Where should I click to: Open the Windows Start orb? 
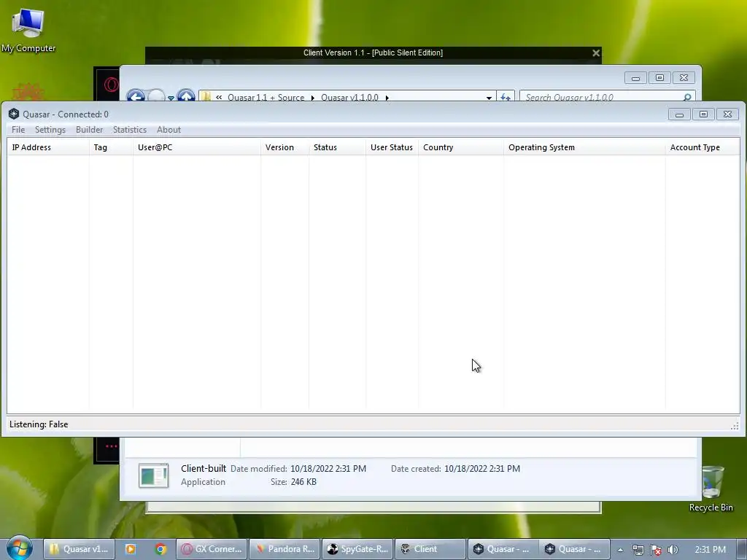(19, 548)
